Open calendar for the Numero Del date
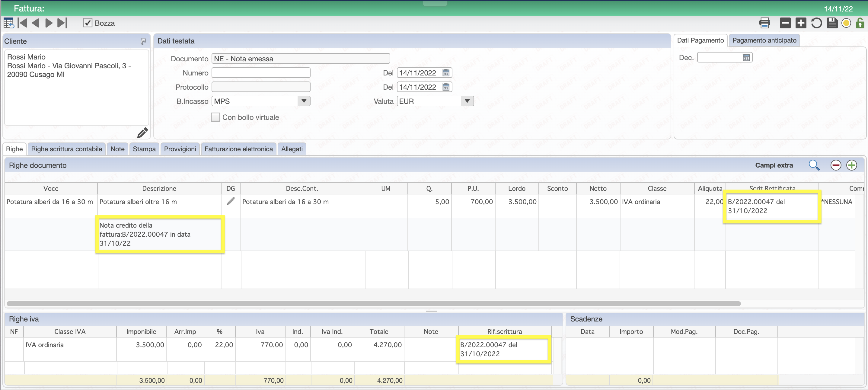 click(446, 73)
